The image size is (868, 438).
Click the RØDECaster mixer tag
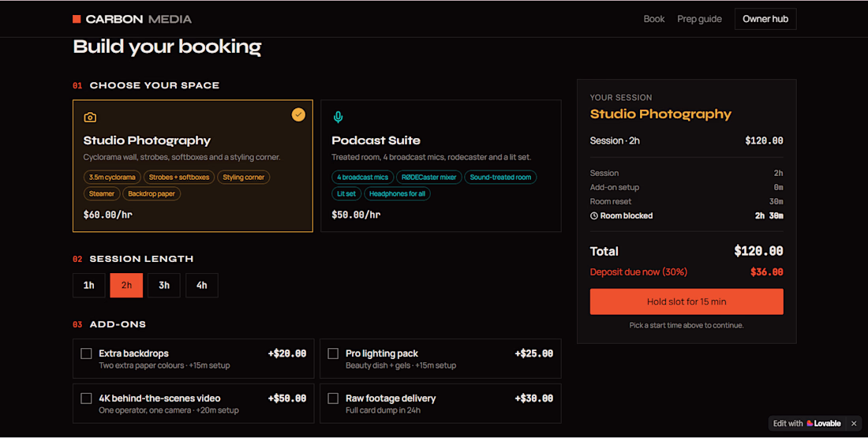pyautogui.click(x=429, y=178)
